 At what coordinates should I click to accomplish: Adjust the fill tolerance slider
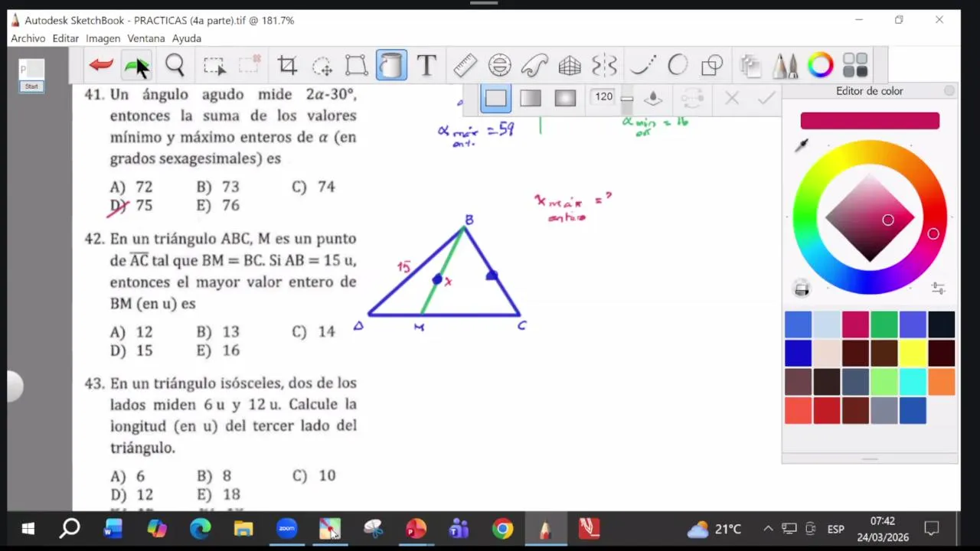point(627,98)
